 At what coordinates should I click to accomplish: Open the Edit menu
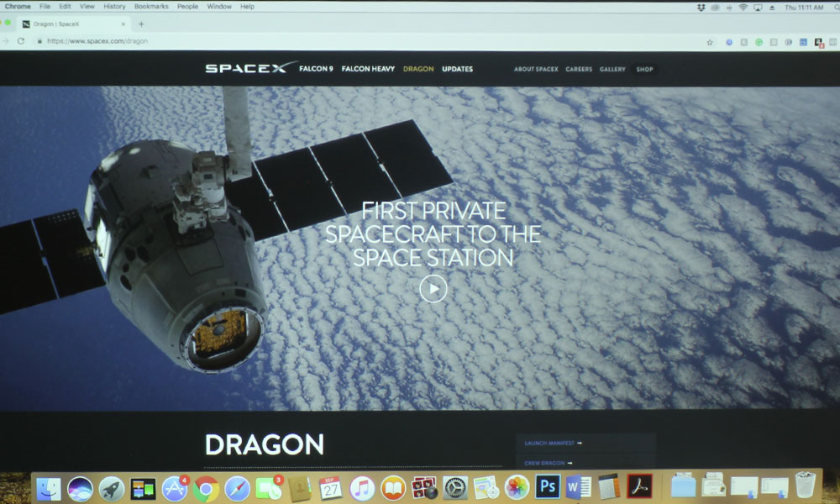coord(65,7)
